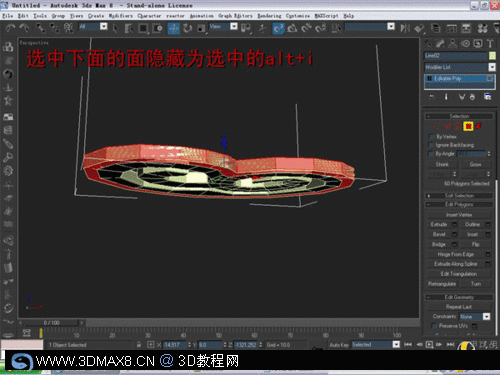Toggle the 3D Snaps icon

[278, 28]
